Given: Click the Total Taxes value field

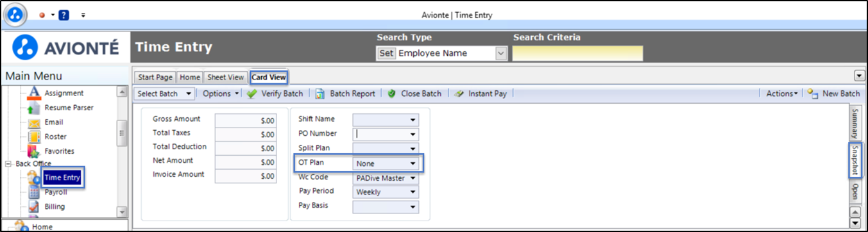Looking at the screenshot, I should click(246, 134).
